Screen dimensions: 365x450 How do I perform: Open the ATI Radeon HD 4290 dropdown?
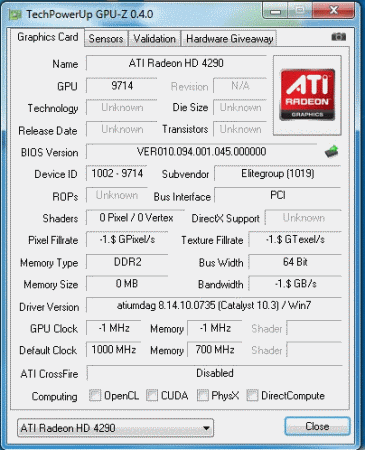[115, 428]
